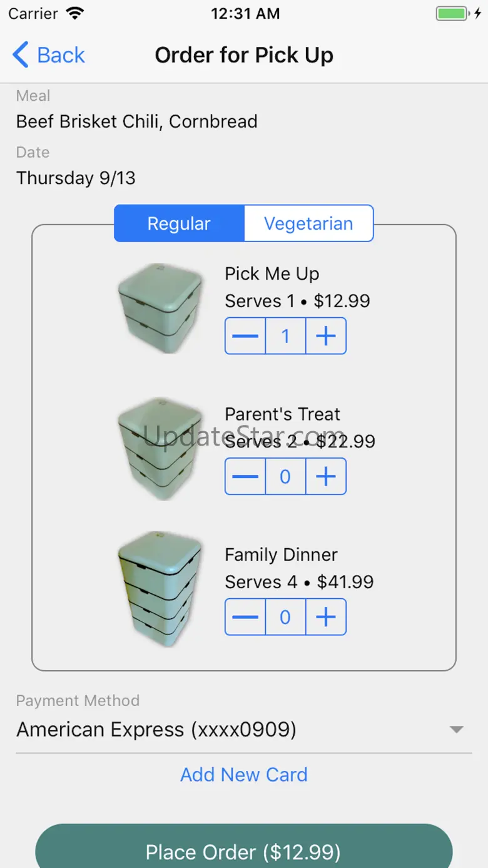The image size is (488, 868).
Task: Select American Express (xxxx0909) payment field
Action: coord(244,730)
